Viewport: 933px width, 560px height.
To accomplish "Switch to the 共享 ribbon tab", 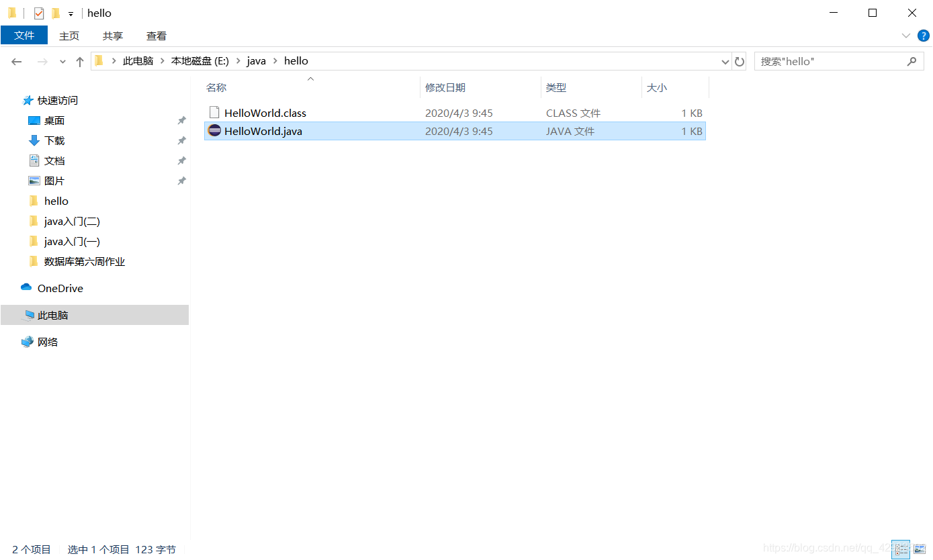I will click(x=113, y=36).
